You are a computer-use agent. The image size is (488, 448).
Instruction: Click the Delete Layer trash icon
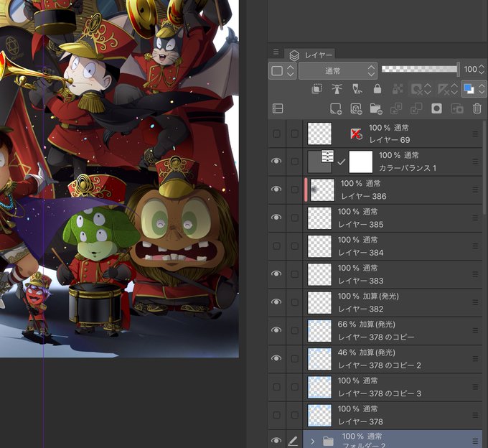coord(477,108)
